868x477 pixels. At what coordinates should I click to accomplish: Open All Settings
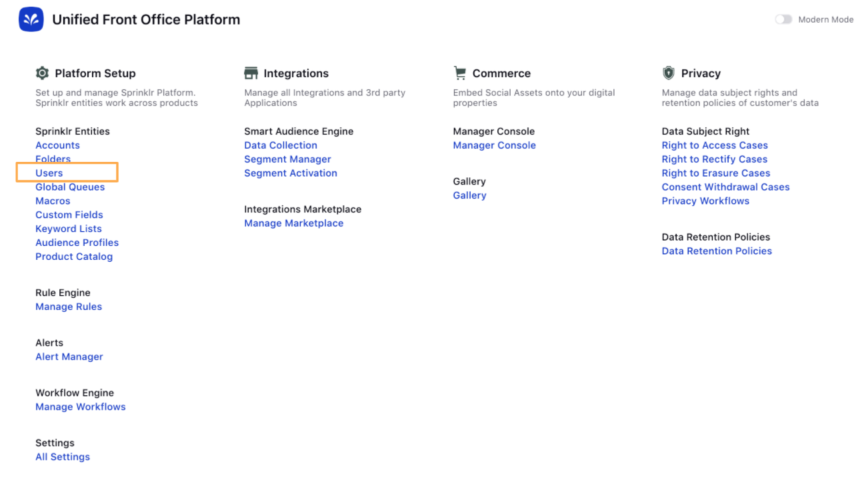[63, 457]
